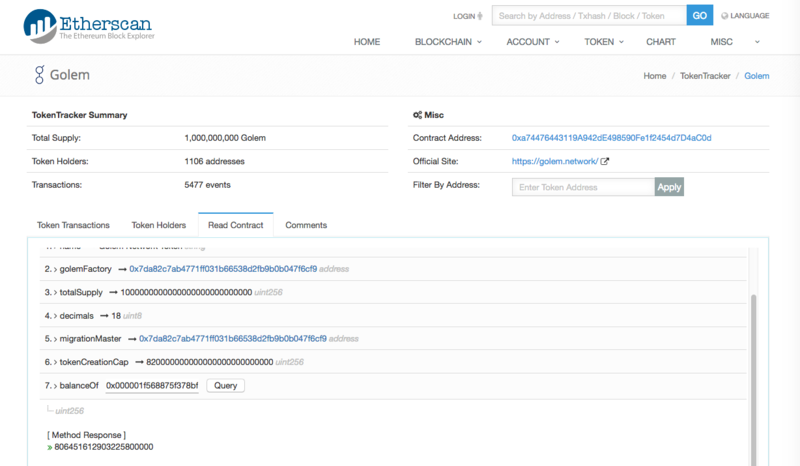Click the TokenTracker breadcrumb link
The height and width of the screenshot is (466, 800).
tap(705, 76)
